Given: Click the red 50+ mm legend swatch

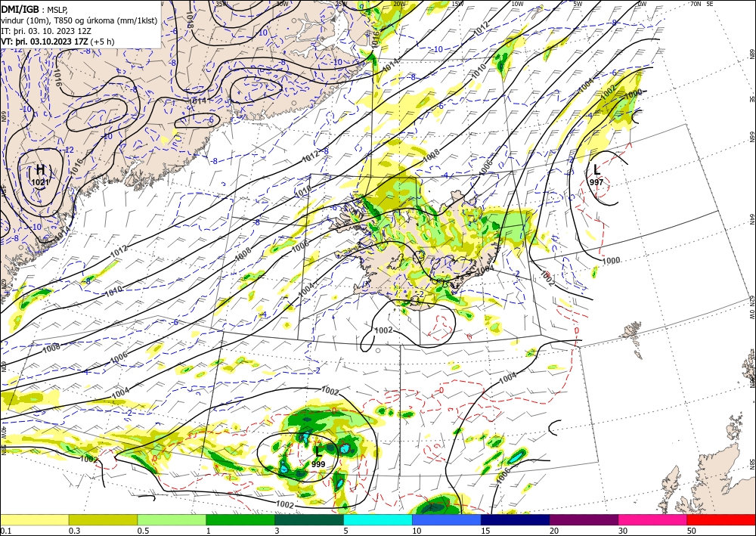Looking at the screenshot, I should click(721, 519).
